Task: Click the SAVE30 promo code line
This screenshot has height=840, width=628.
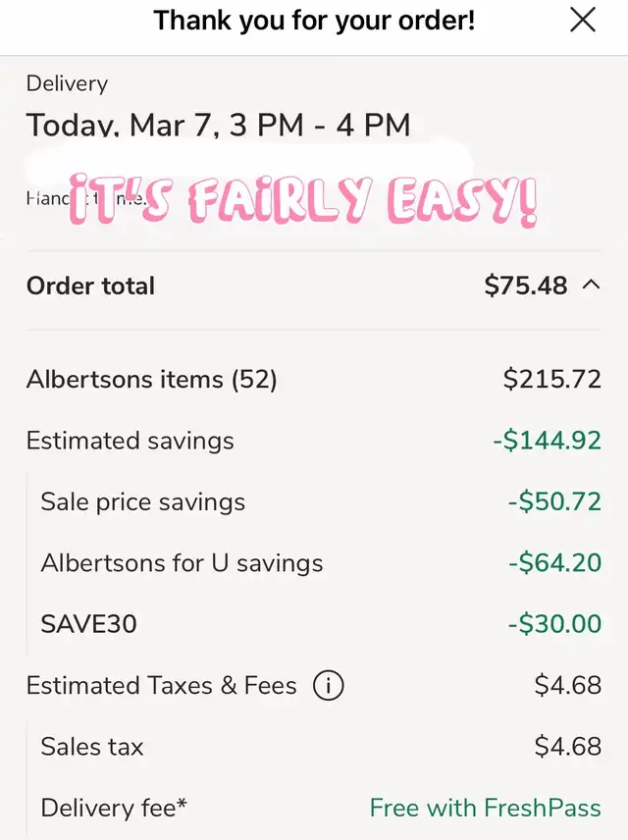Action: click(x=89, y=624)
